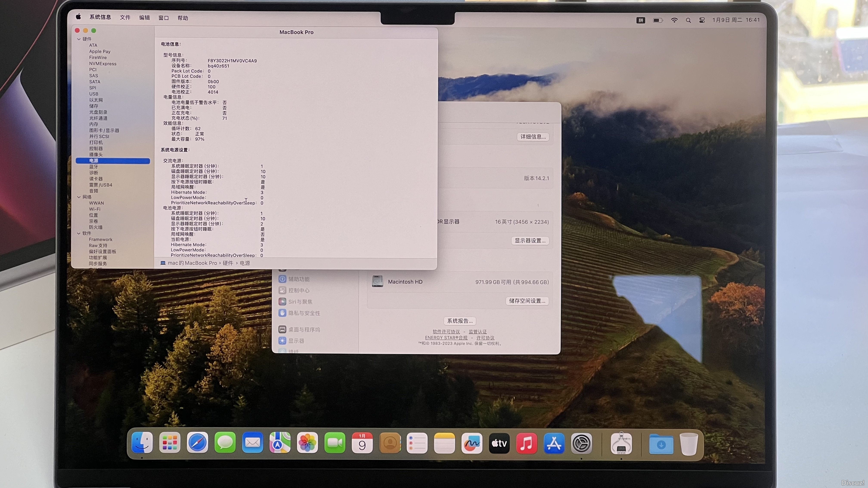Click battery status icon in menu bar
Viewport: 868px width, 488px height.
658,20
